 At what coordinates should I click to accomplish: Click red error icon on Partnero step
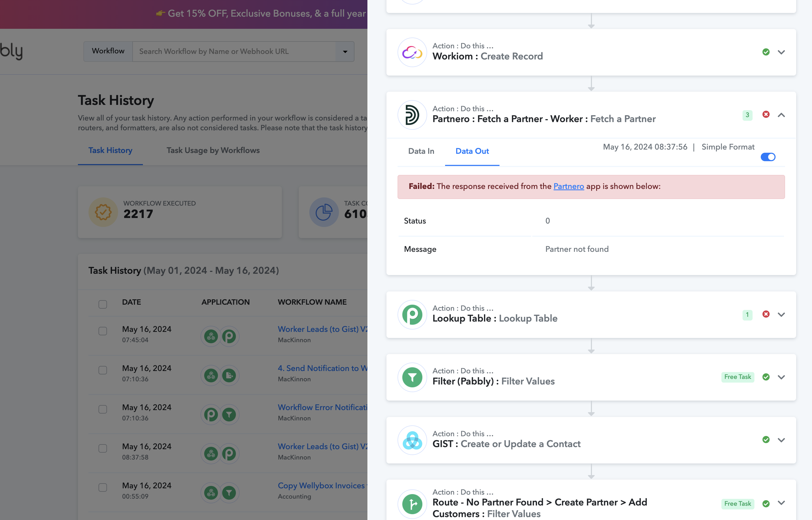pos(766,114)
